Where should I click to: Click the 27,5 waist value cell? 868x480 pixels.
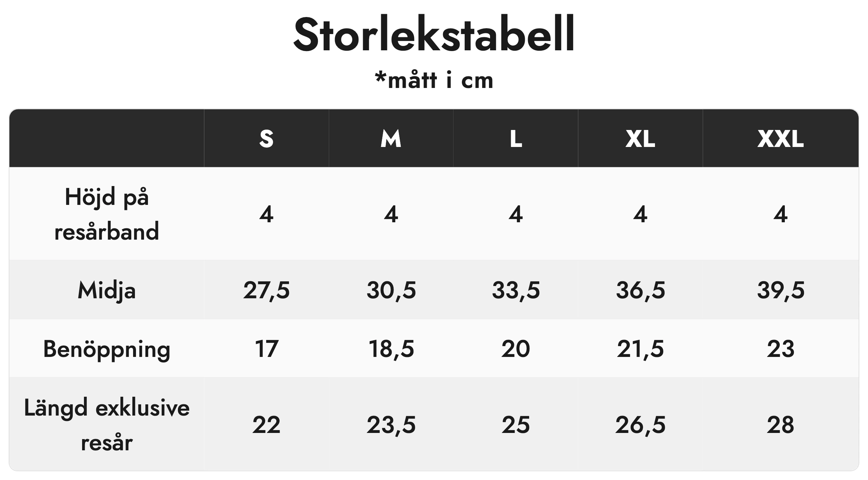(266, 290)
